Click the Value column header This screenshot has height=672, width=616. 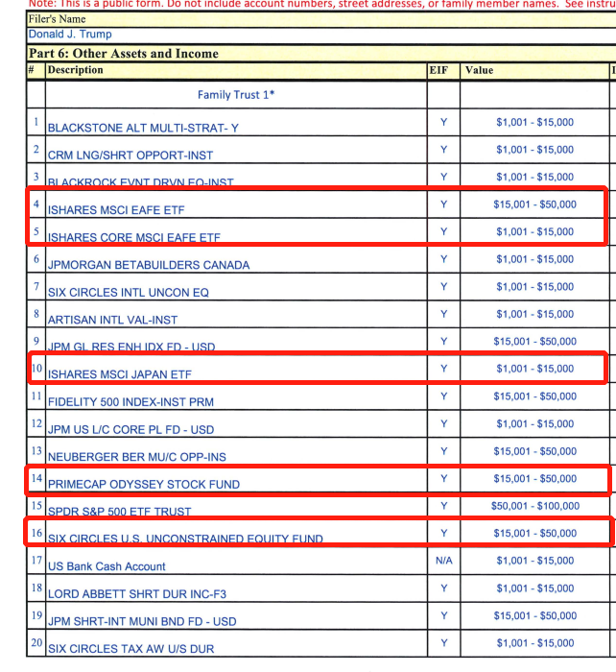pyautogui.click(x=479, y=70)
